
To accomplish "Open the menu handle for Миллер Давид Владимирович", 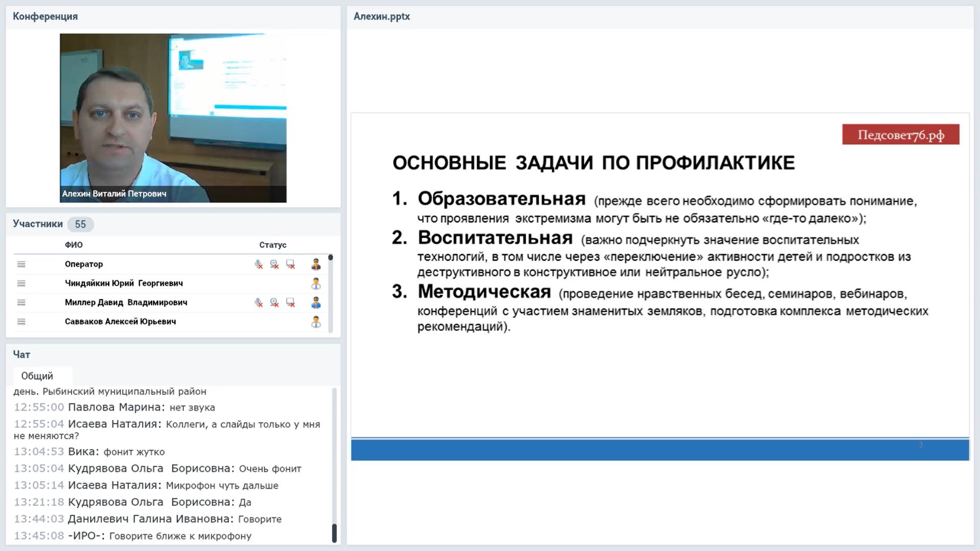I will (21, 303).
